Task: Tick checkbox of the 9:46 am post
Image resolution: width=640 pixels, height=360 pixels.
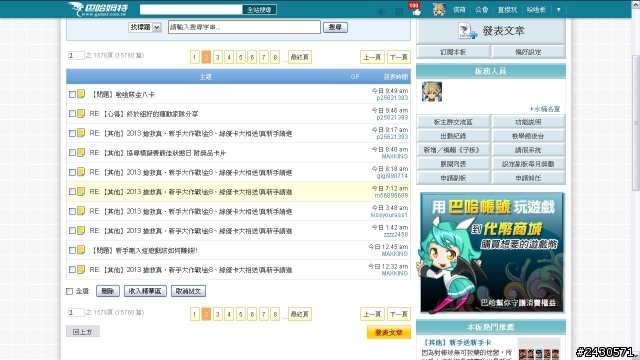Action: [72, 114]
